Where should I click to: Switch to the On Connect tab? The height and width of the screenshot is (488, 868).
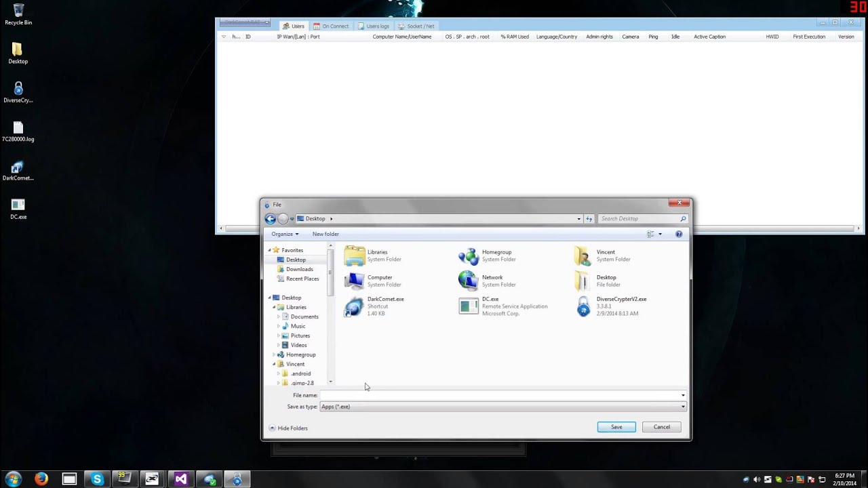(331, 26)
